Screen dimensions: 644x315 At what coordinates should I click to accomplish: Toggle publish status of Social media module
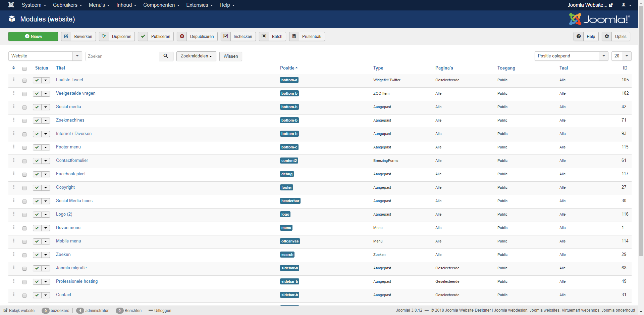tap(37, 107)
